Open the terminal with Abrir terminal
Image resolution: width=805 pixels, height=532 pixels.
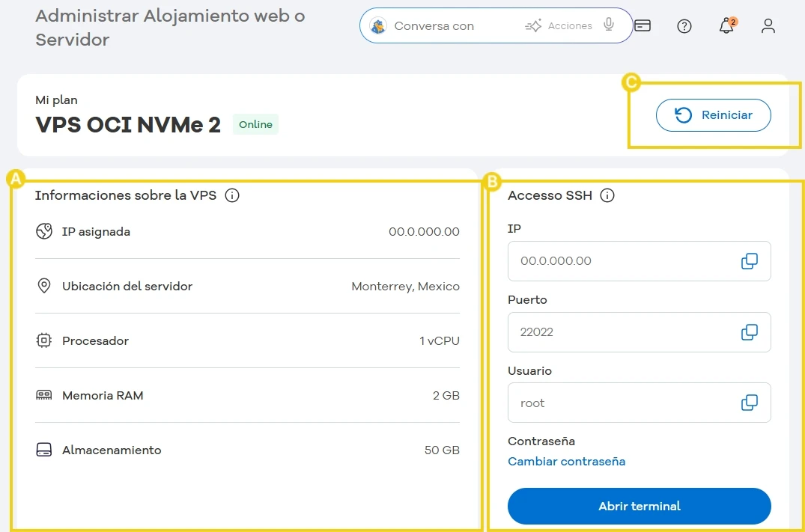[639, 506]
